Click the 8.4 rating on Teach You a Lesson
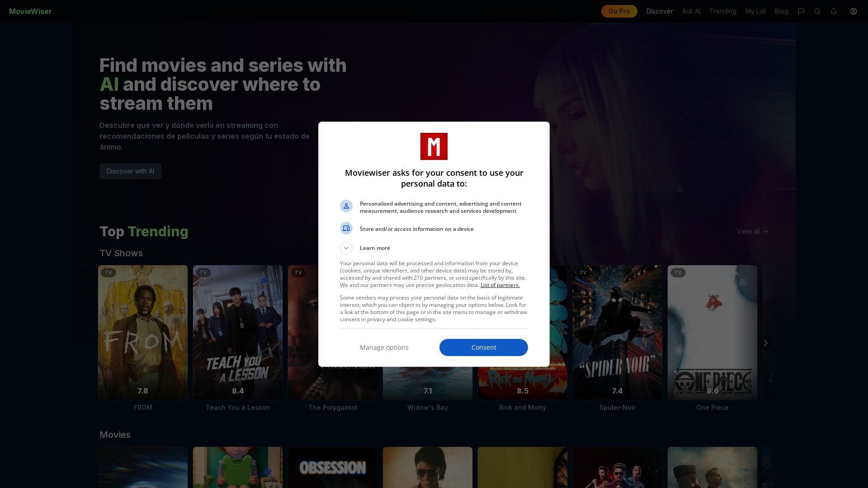 (x=238, y=391)
